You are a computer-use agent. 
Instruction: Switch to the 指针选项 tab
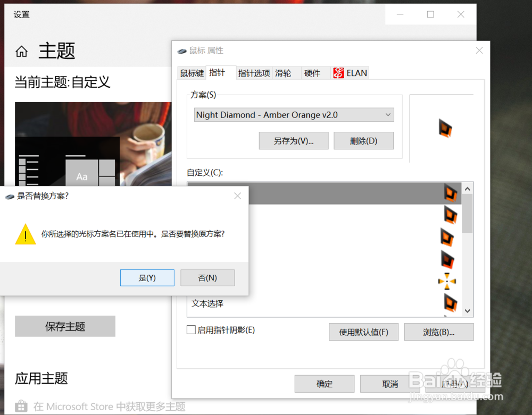254,73
